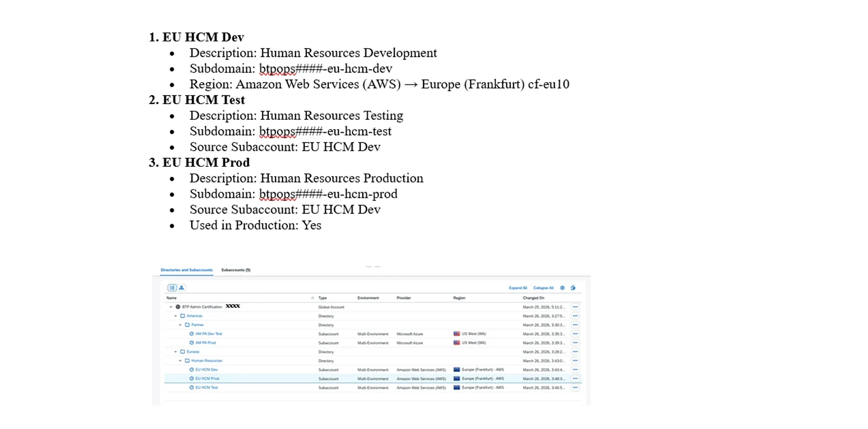This screenshot has height=429, width=868.
Task: Click 'Amazon Web Services (AWS)' in EU HCM Dev row
Action: point(421,370)
